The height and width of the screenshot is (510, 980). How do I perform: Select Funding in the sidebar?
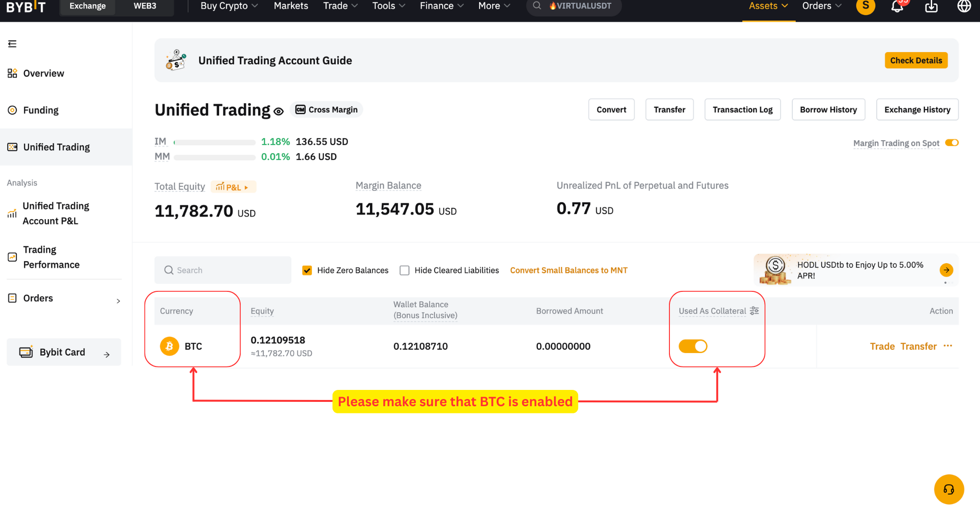tap(66, 110)
